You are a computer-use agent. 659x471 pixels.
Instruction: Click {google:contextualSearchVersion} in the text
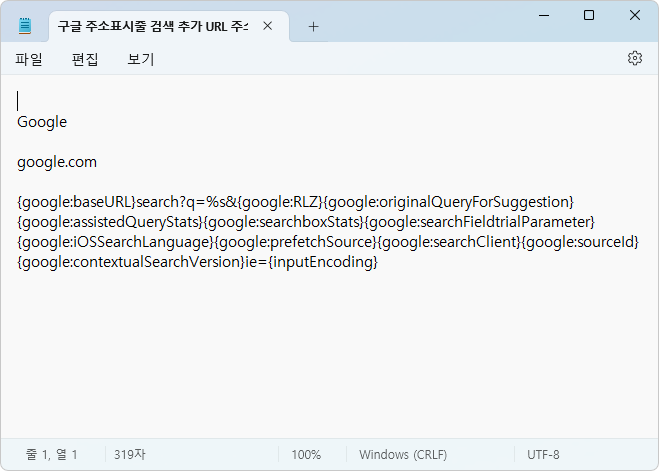[131, 262]
